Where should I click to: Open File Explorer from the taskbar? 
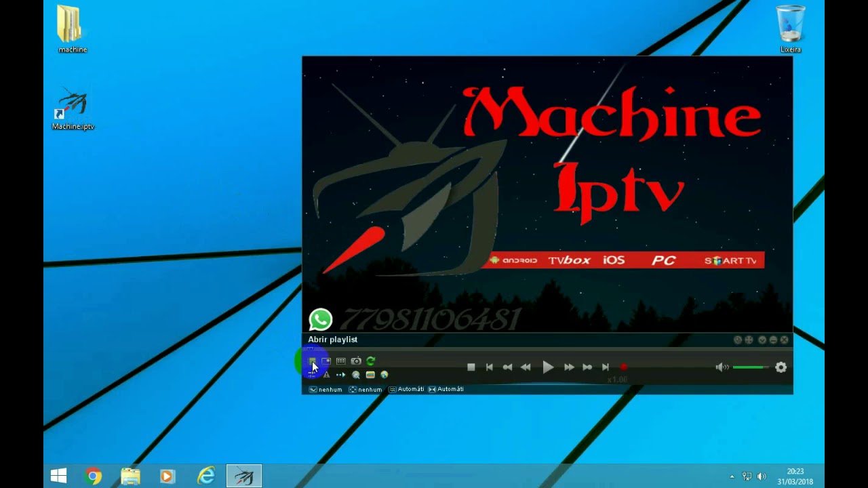pyautogui.click(x=130, y=476)
